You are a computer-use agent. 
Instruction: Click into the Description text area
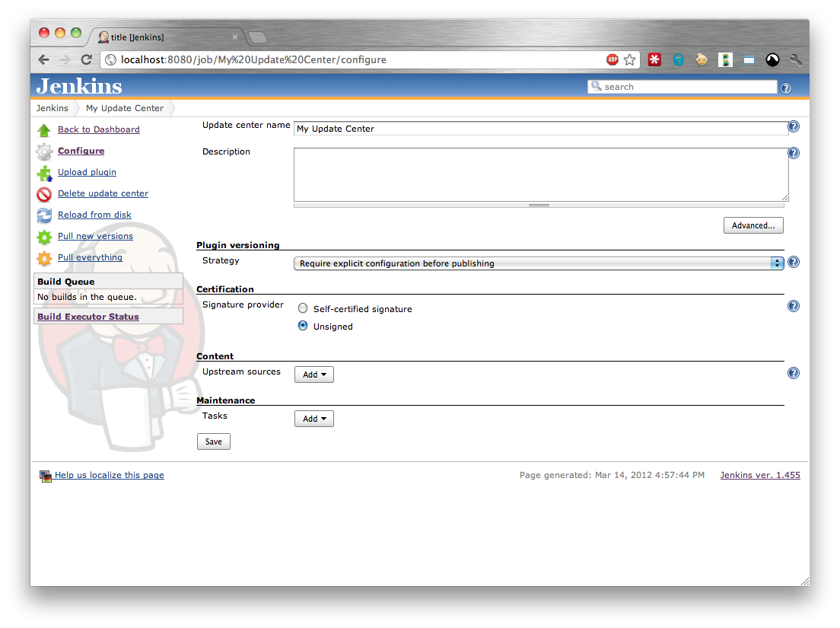(x=541, y=174)
